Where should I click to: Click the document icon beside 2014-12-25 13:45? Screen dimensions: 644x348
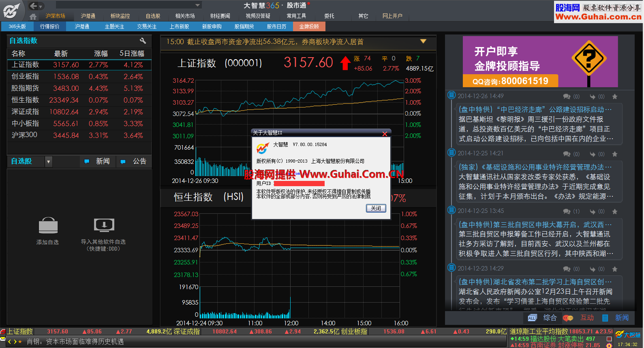click(x=451, y=210)
